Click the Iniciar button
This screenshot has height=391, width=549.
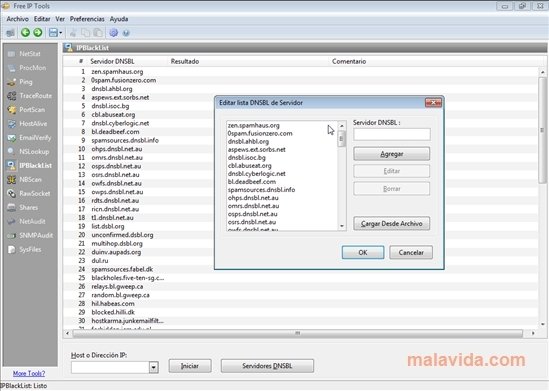click(x=190, y=366)
